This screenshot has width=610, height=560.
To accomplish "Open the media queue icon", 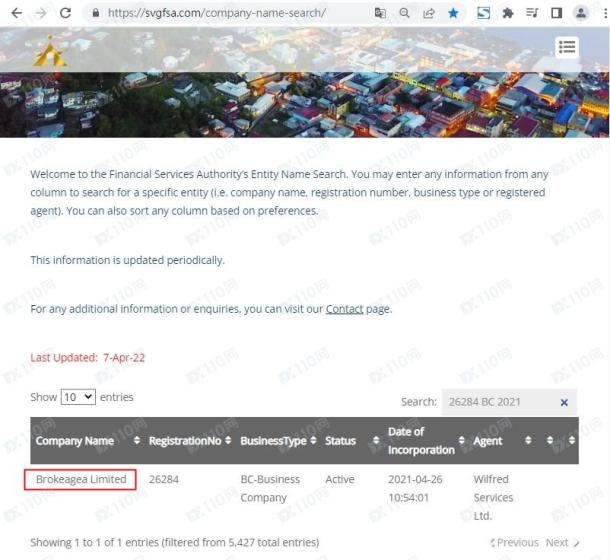I will (532, 13).
